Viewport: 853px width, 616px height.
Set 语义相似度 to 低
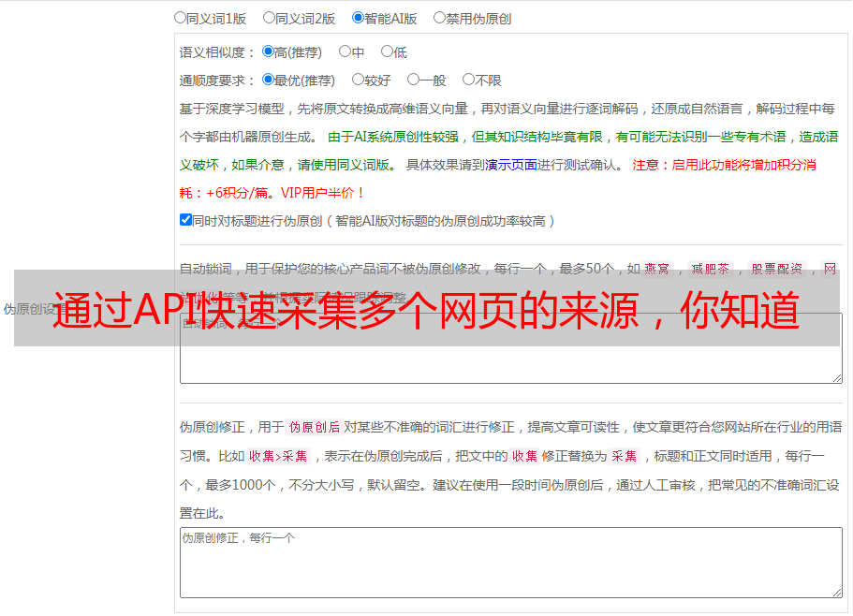click(387, 51)
